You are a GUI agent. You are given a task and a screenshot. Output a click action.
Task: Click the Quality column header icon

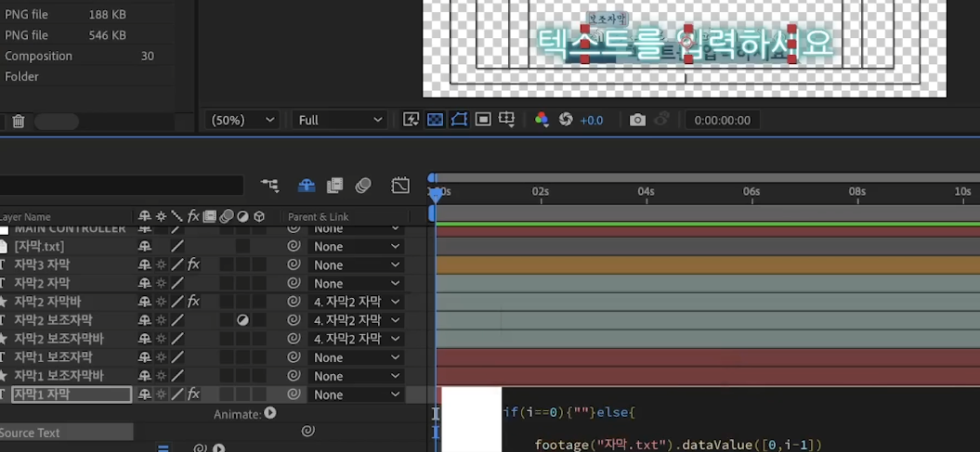click(x=177, y=216)
